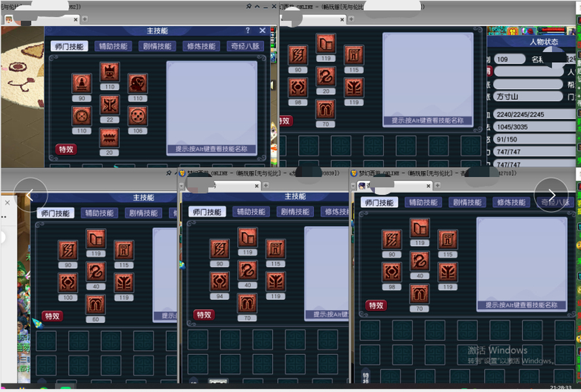Select level 90 skill beside the 人物状态 panel
This screenshot has height=392, width=581.
click(x=298, y=55)
